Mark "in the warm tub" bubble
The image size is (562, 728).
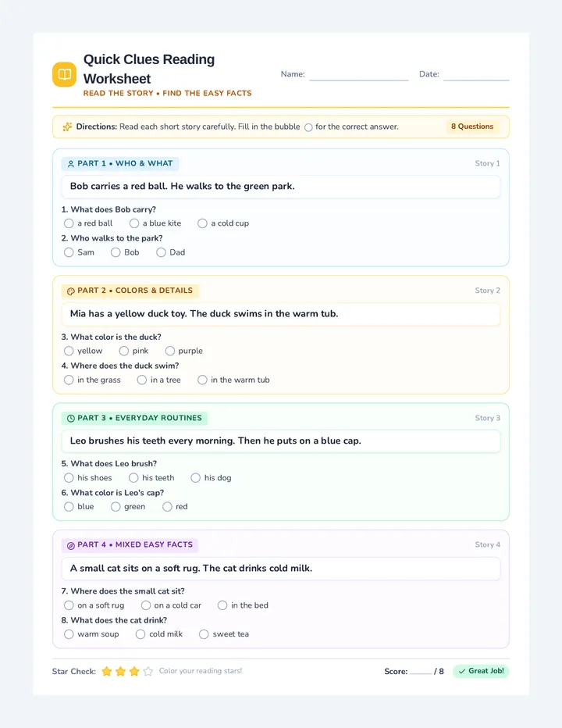click(x=202, y=380)
